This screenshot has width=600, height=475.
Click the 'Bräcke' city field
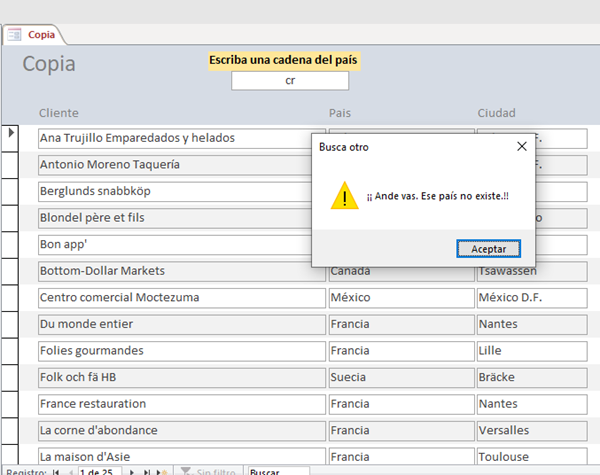pos(532,377)
